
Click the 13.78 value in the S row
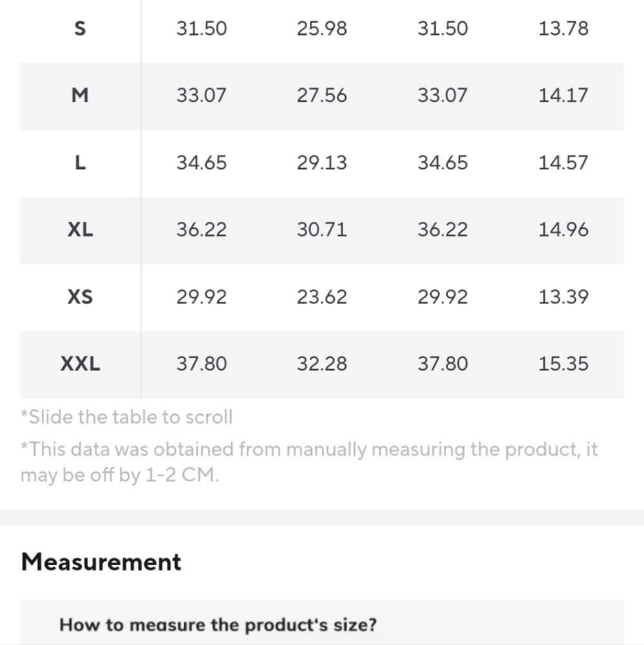click(563, 29)
